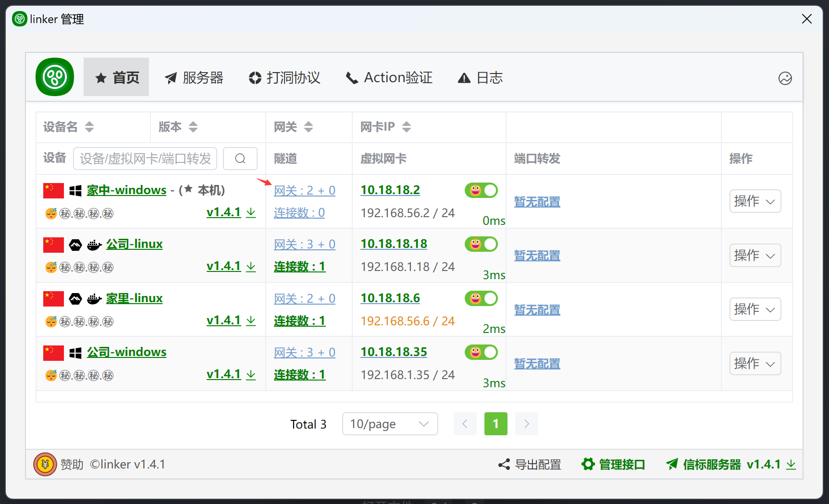The width and height of the screenshot is (829, 504).
Task: Click the Docker whale icon for 公司-linux
Action: [94, 245]
